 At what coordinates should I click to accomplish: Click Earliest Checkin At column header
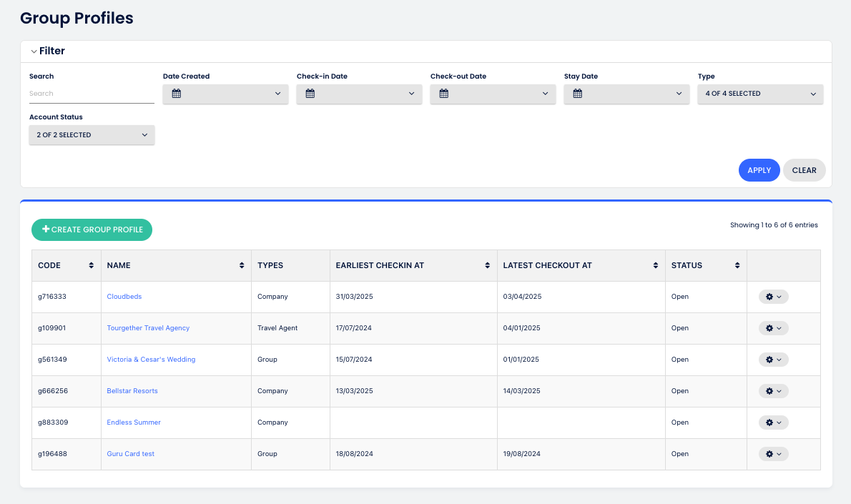pos(380,265)
